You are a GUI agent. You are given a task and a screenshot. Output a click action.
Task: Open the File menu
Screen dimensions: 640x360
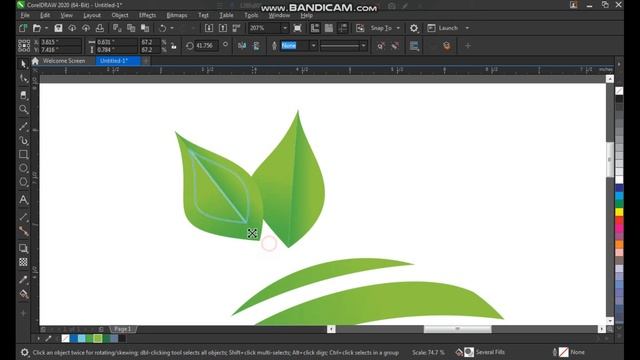coord(25,15)
